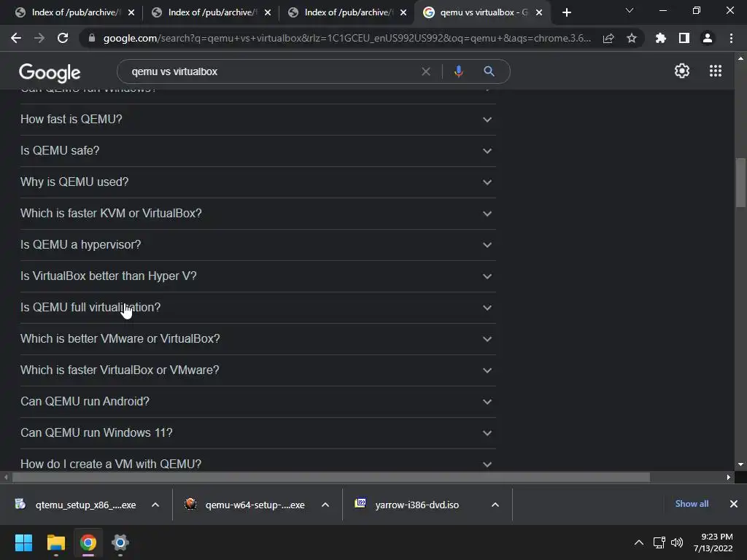
Task: Click the scroll right arrow
Action: point(729,477)
